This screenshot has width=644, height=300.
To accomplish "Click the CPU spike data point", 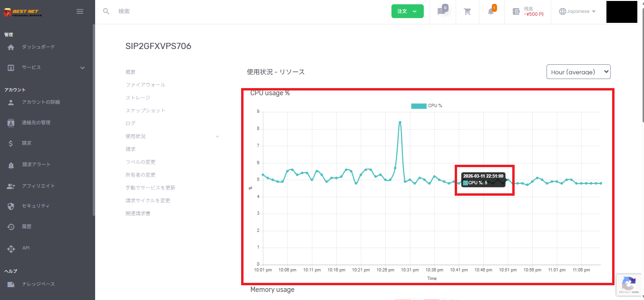I will [x=400, y=122].
